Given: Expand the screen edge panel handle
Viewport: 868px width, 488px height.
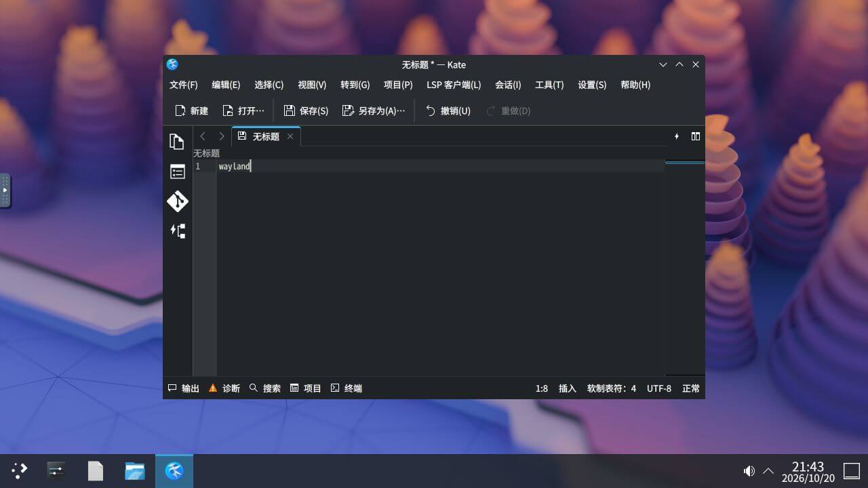Looking at the screenshot, I should tap(5, 190).
